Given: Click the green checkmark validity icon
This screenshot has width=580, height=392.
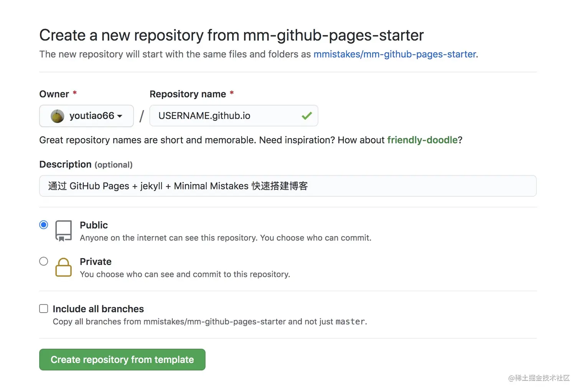Looking at the screenshot, I should click(x=306, y=116).
